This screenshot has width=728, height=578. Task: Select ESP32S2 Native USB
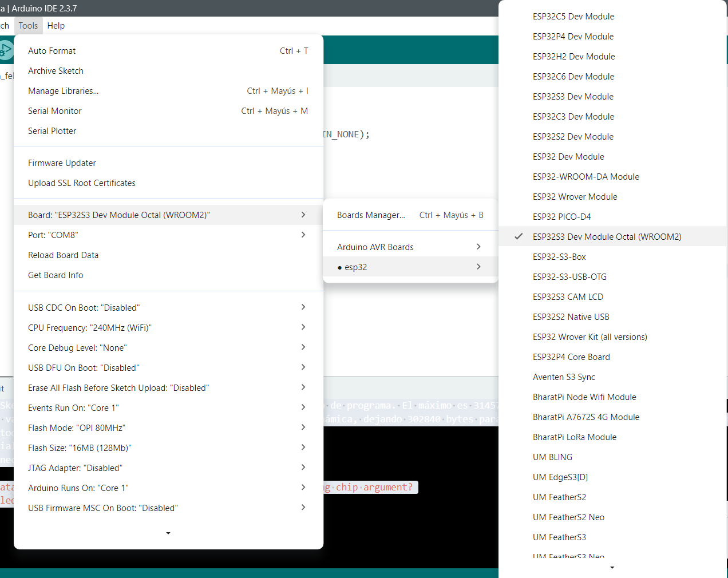click(613, 317)
